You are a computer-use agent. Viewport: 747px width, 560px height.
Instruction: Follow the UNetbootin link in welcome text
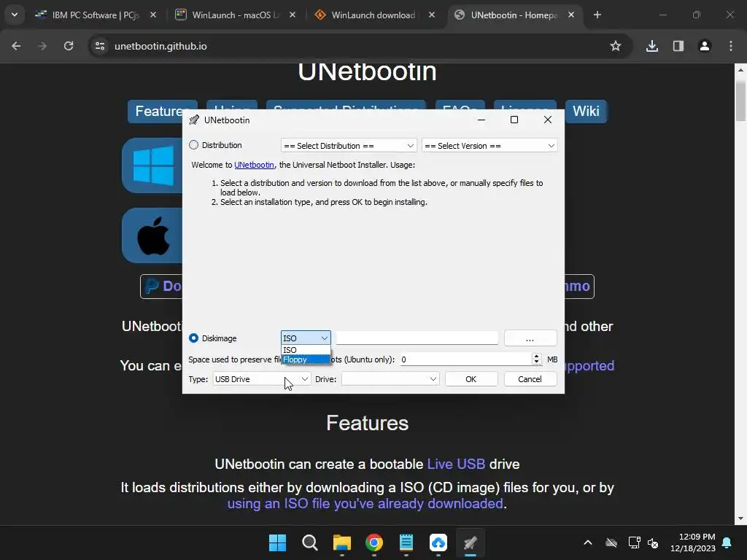254,165
